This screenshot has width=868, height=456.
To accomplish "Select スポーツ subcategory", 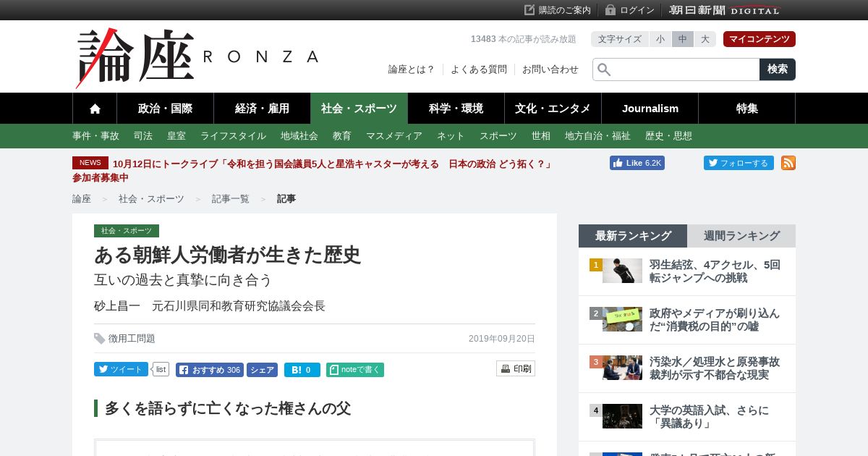I will click(498, 136).
